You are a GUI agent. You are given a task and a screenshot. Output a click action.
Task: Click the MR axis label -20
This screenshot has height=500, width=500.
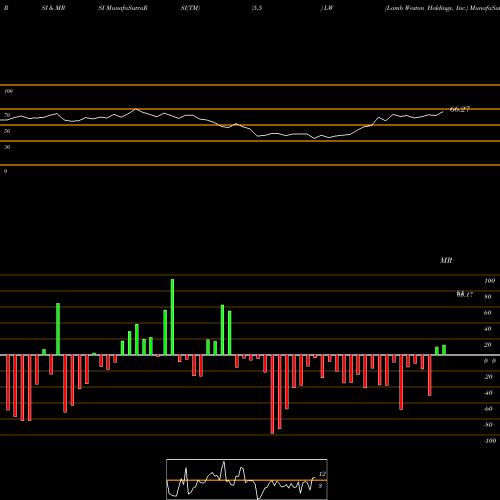[488, 377]
